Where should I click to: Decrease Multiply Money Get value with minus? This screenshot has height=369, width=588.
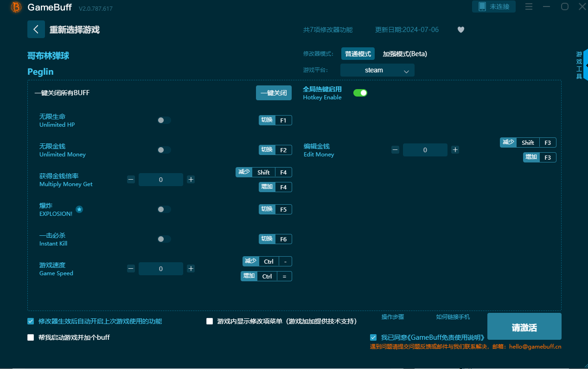pyautogui.click(x=131, y=179)
